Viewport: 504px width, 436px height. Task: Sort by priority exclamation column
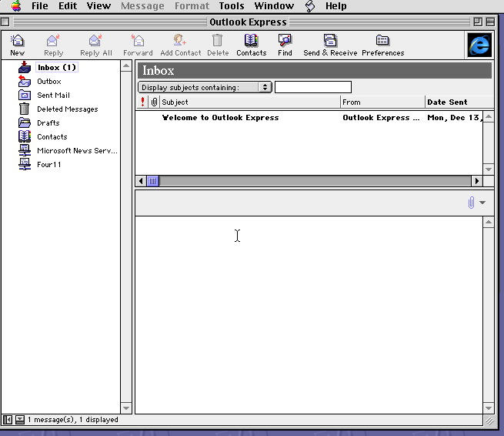coord(142,102)
